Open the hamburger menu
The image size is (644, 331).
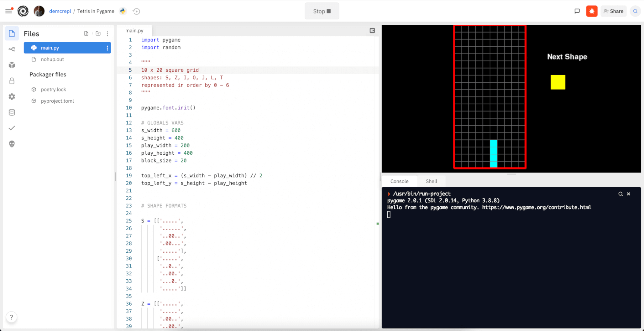[9, 11]
